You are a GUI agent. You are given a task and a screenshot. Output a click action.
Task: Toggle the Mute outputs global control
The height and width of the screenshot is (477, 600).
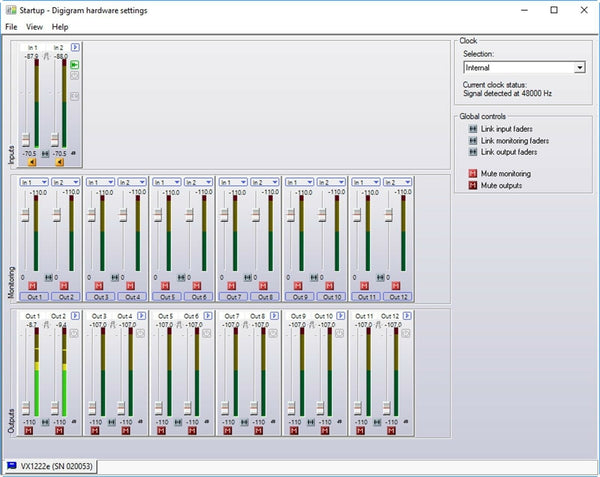click(x=473, y=186)
